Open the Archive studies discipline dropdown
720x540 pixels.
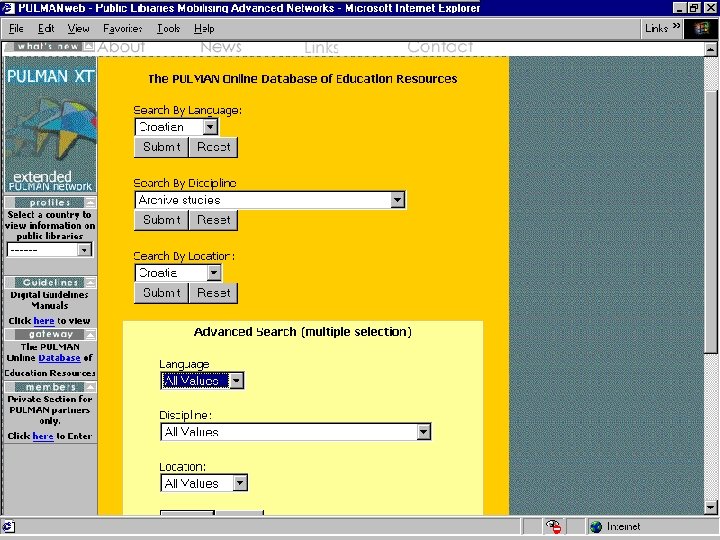(270, 200)
